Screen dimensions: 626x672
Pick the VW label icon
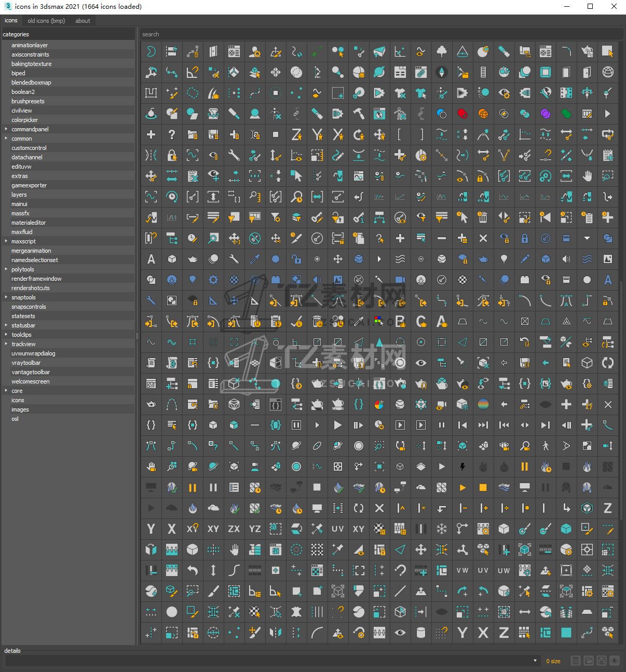pyautogui.click(x=462, y=570)
